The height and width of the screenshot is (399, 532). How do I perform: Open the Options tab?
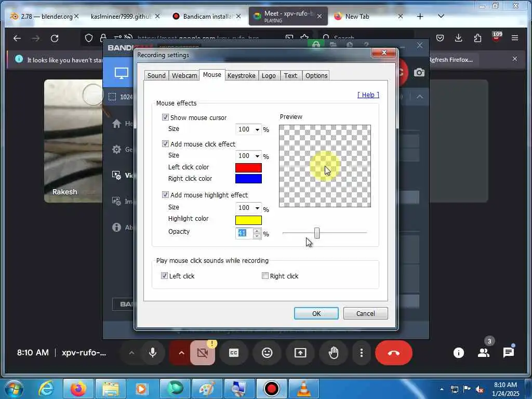(316, 75)
